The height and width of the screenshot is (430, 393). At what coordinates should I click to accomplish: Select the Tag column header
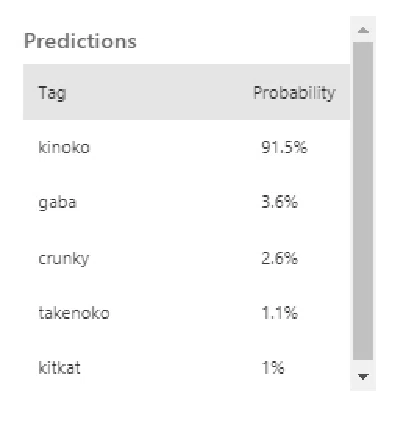(x=52, y=93)
